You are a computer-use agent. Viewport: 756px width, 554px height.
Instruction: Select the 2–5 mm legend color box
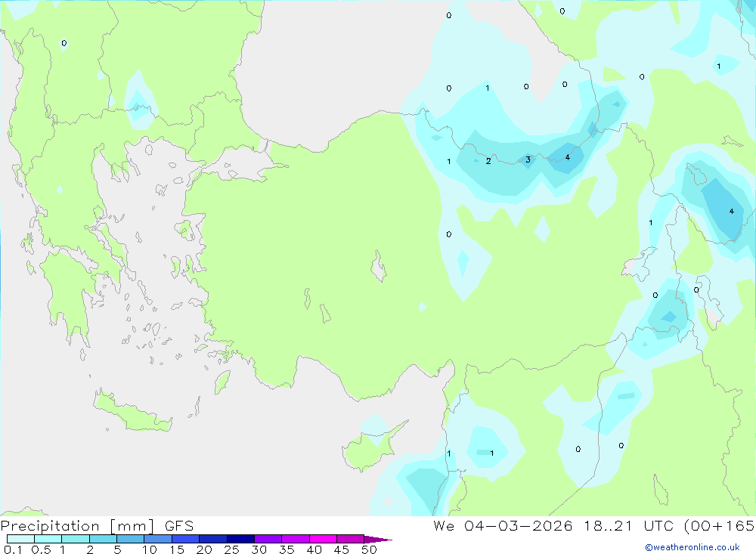tap(103, 539)
